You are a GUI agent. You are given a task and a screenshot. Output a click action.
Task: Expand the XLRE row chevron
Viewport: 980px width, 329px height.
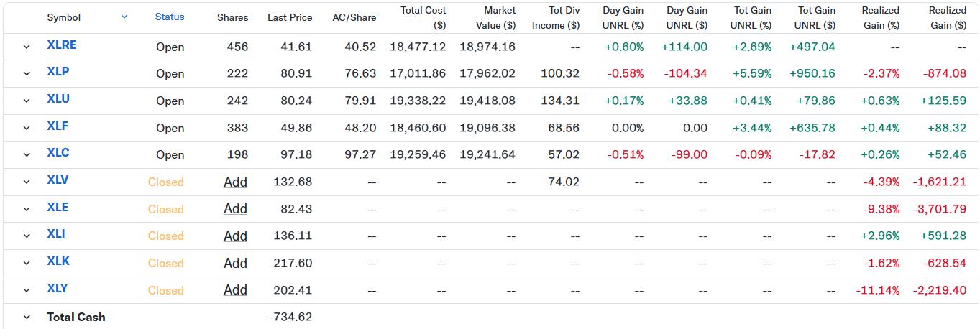click(27, 47)
